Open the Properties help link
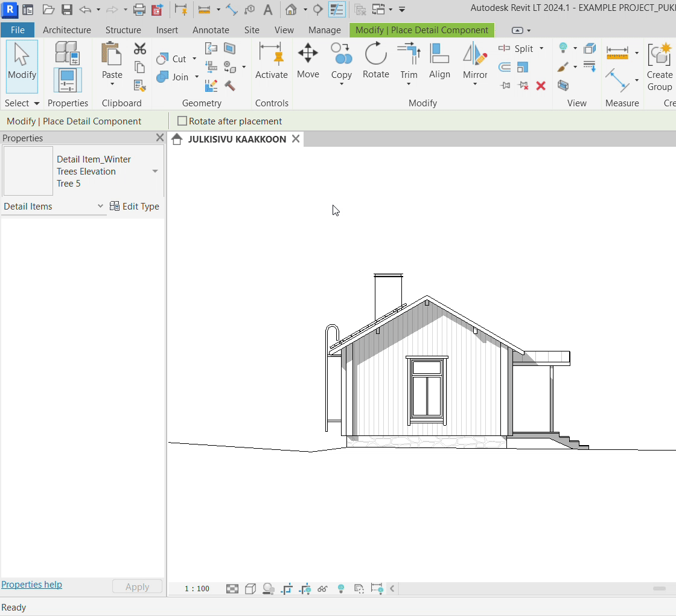Screen dimensions: 676x616 (x=31, y=585)
